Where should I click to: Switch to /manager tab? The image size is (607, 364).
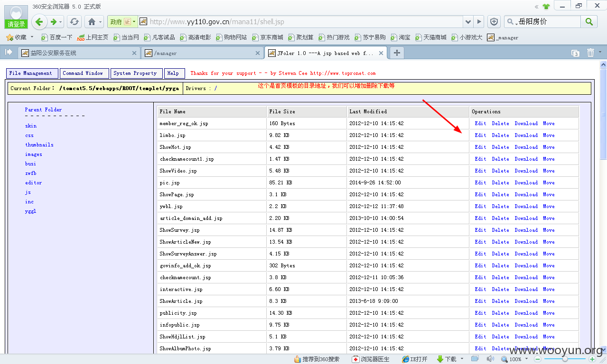202,53
